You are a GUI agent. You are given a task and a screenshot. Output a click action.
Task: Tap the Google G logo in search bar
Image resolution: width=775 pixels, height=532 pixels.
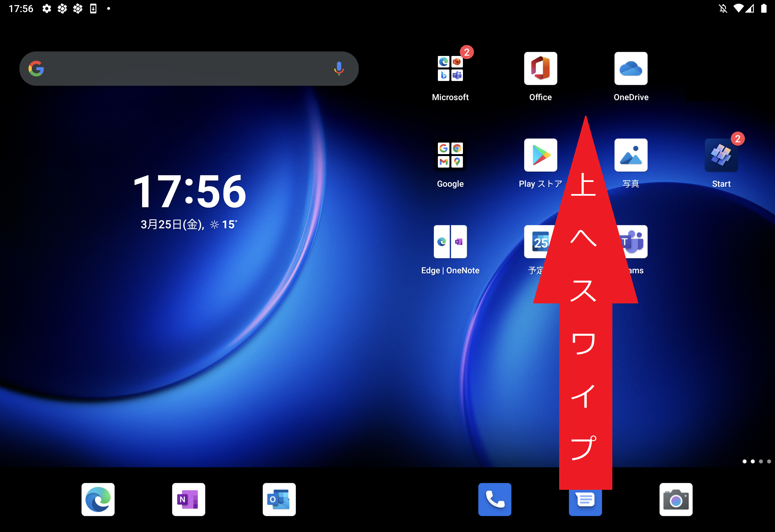pyautogui.click(x=36, y=68)
